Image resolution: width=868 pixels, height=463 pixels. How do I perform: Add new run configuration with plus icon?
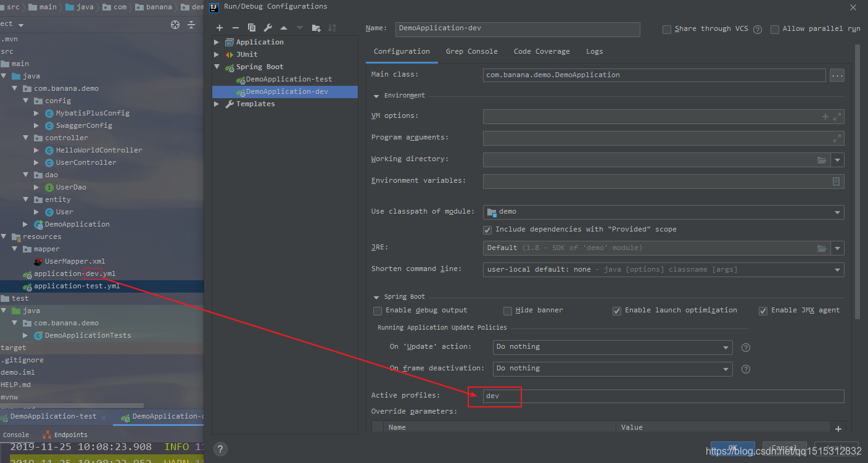pos(220,28)
